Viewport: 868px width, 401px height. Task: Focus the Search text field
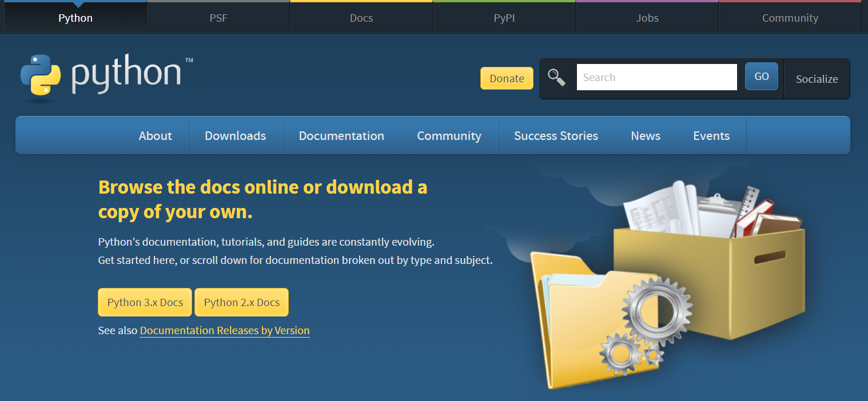[656, 77]
